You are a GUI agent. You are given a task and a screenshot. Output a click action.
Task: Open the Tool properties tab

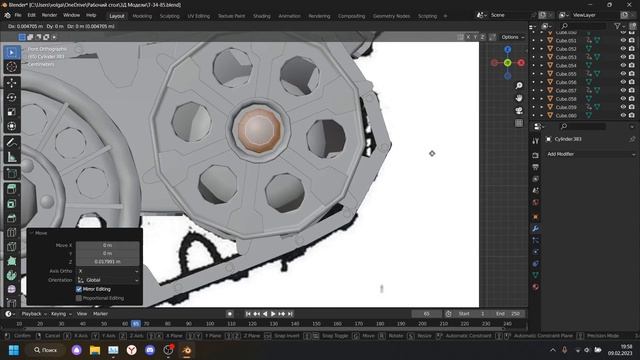536,141
